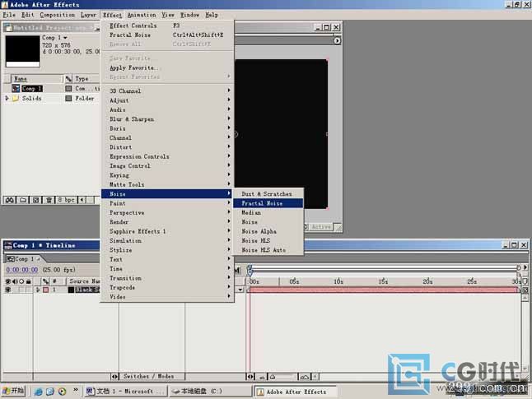532x399 pixels.
Task: Expand the Stylize submenu
Action: pyautogui.click(x=168, y=250)
